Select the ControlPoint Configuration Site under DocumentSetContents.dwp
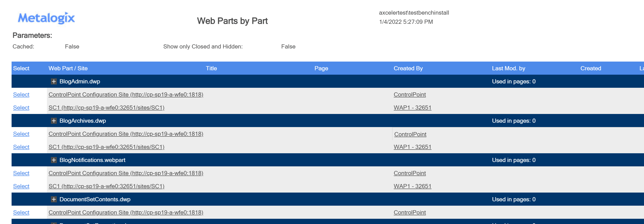The width and height of the screenshot is (644, 224). (x=21, y=212)
